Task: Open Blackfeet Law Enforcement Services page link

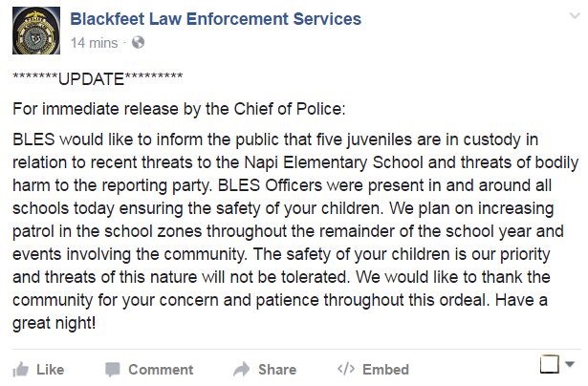Action: [x=216, y=19]
